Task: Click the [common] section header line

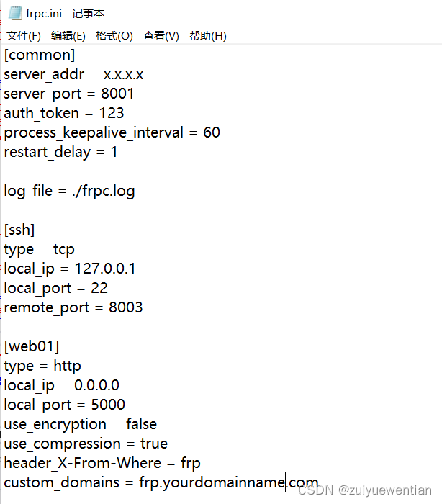Action: point(40,55)
